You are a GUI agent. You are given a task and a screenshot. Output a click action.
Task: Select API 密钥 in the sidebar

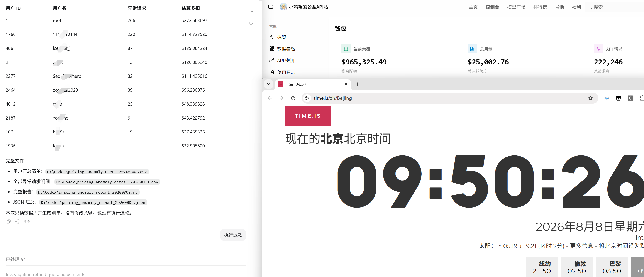pos(285,61)
